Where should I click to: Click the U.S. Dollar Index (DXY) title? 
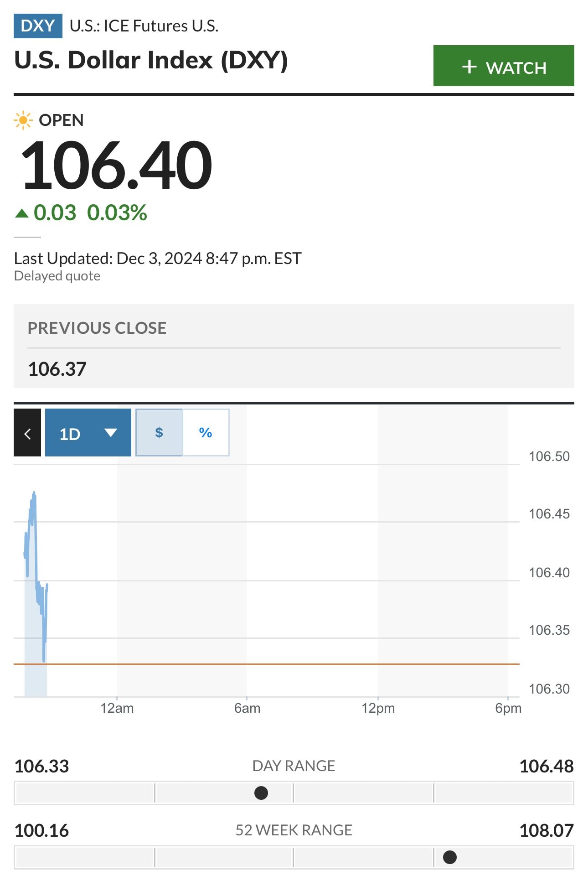(151, 61)
